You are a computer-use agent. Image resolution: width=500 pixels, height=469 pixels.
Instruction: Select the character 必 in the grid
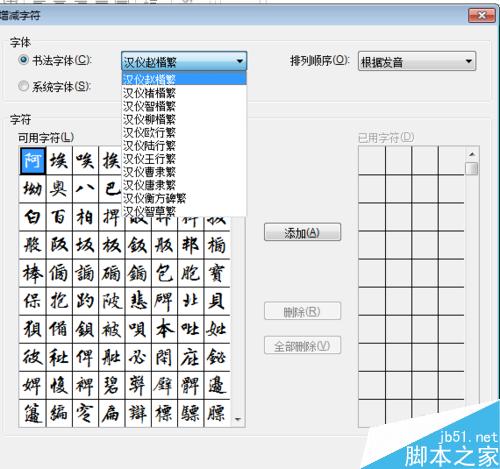[x=138, y=357]
